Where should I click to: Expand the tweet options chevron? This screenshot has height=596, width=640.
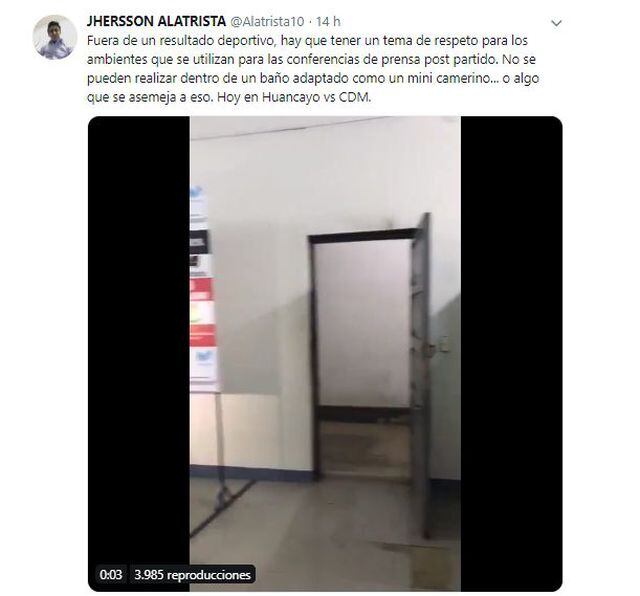click(x=556, y=23)
